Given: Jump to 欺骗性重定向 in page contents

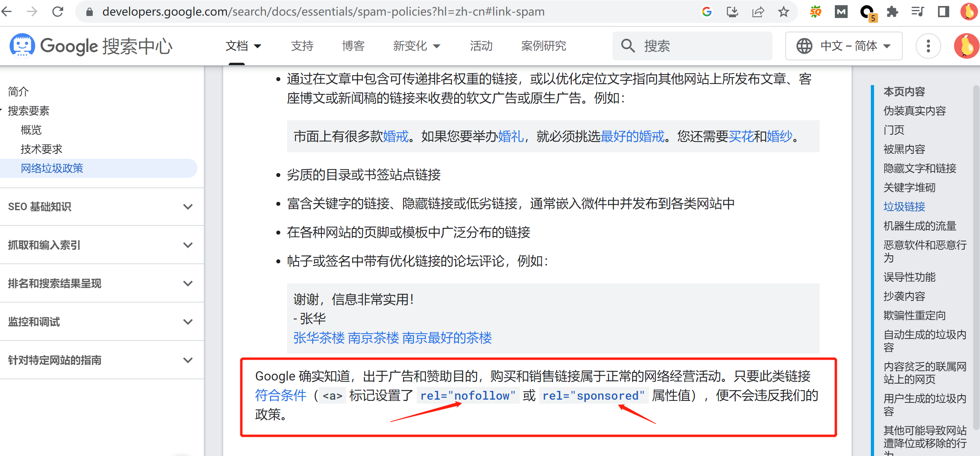Looking at the screenshot, I should click(x=915, y=315).
